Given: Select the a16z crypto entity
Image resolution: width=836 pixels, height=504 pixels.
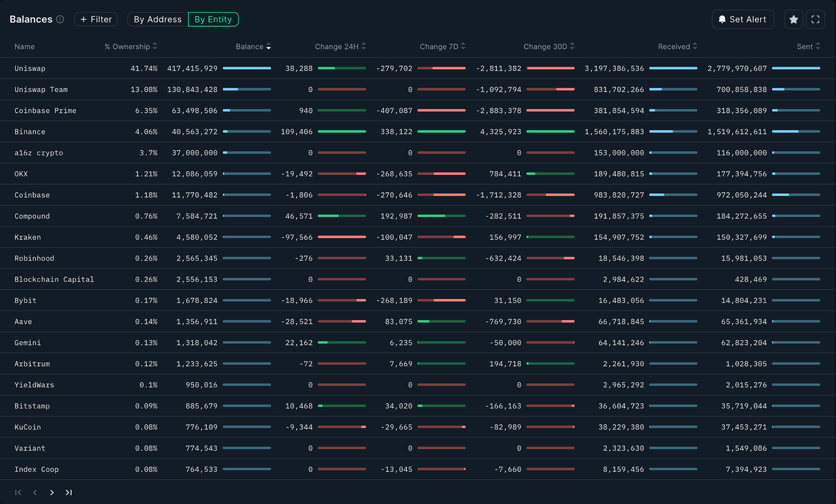Looking at the screenshot, I should [x=39, y=153].
